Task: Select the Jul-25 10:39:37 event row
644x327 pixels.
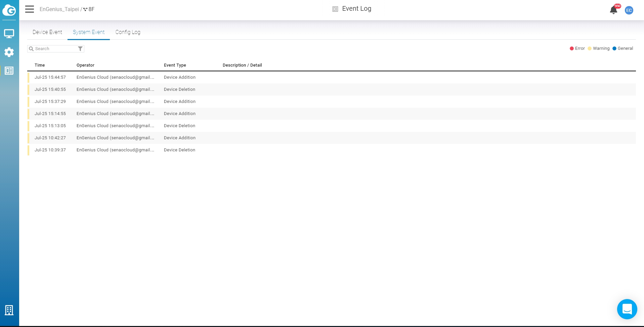Action: 332,150
